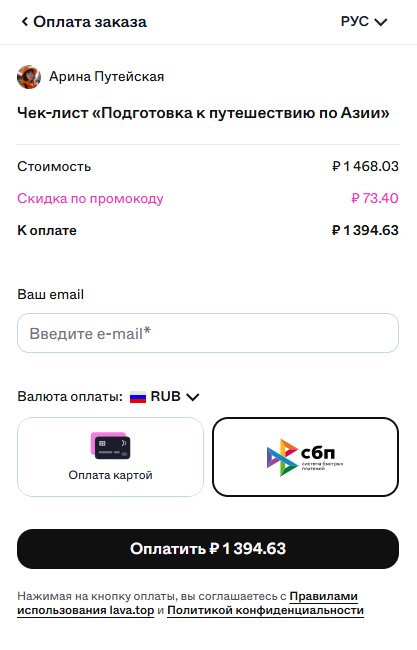Click the author name Арина Путейская
This screenshot has width=417, height=650.
107,77
